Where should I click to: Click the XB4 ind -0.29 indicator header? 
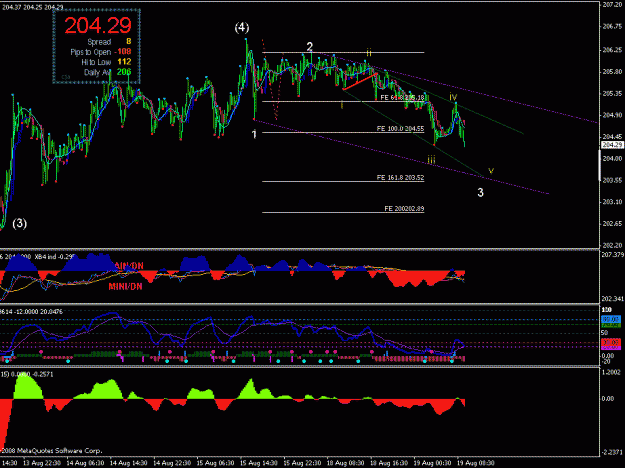point(54,257)
